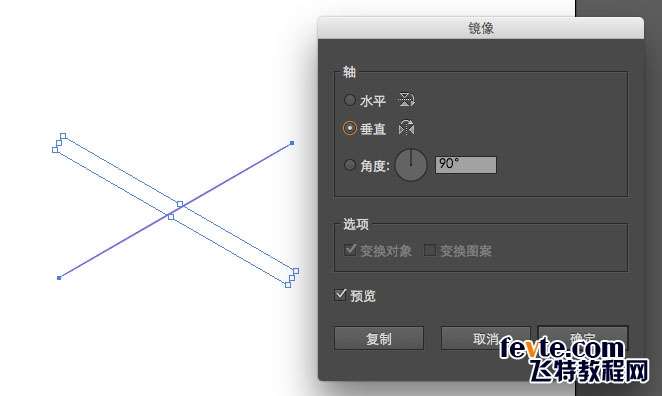Click the 确定 OK button
This screenshot has width=662, height=396.
click(583, 338)
